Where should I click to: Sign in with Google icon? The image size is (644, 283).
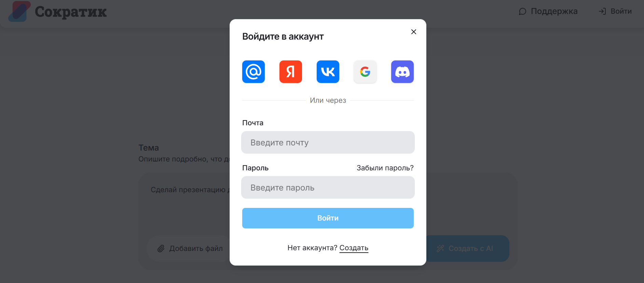[x=365, y=72]
